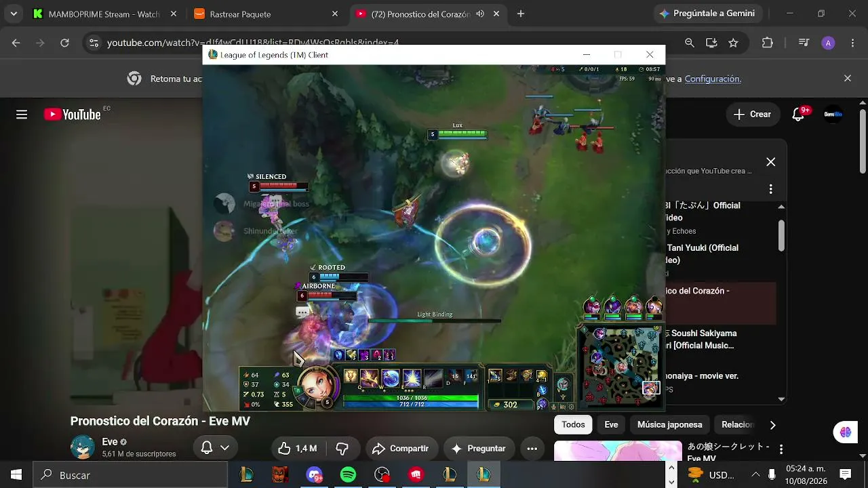Open the Riot Client taskbar icon
The height and width of the screenshot is (488, 868).
pos(416,475)
